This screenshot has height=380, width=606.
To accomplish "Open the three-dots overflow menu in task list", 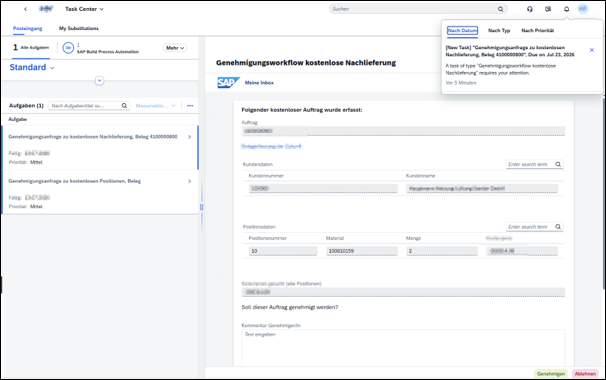I will coord(190,106).
